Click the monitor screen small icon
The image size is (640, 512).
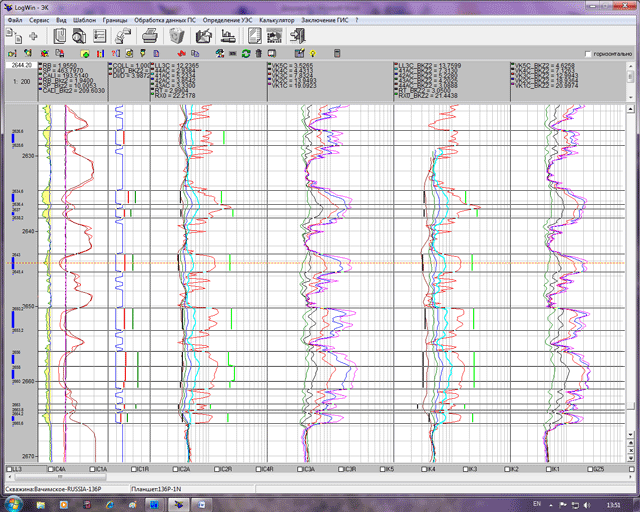pyautogui.click(x=271, y=53)
